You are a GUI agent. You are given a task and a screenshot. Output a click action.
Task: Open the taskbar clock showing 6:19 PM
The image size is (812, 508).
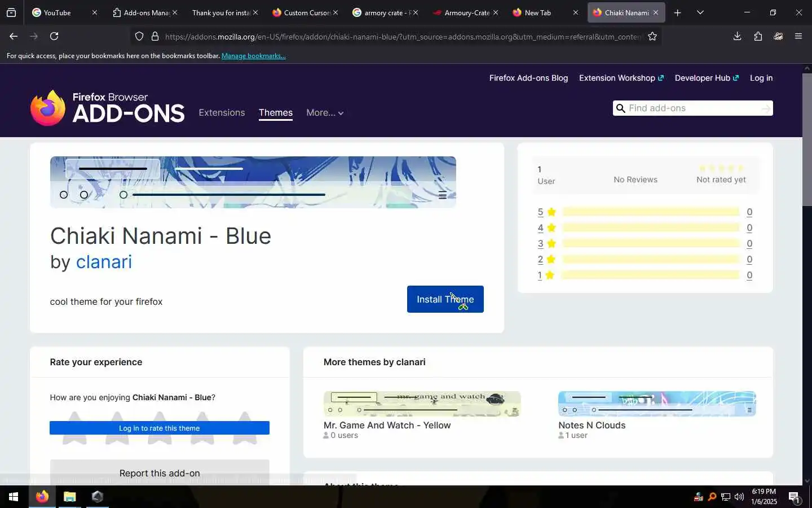(764, 497)
